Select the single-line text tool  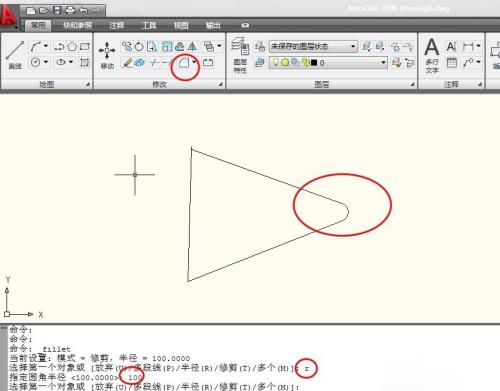coord(451,46)
